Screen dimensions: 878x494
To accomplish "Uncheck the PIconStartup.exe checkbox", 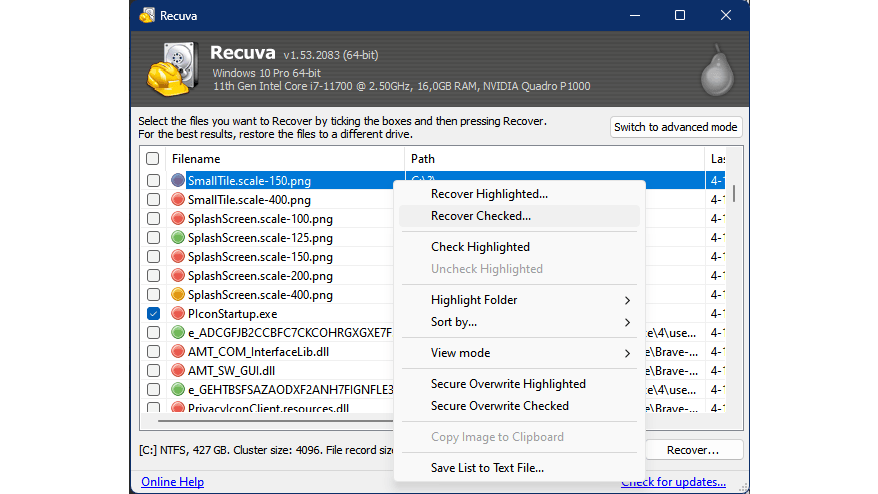I will click(x=153, y=314).
